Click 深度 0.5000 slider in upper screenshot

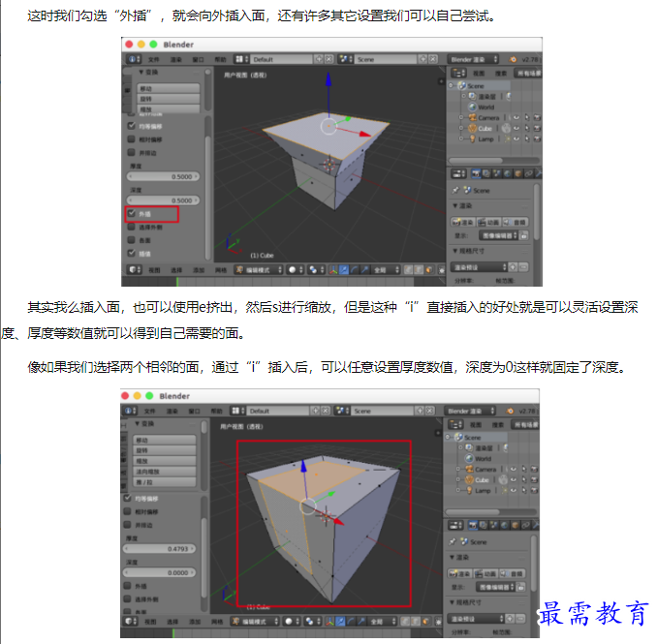(x=163, y=200)
